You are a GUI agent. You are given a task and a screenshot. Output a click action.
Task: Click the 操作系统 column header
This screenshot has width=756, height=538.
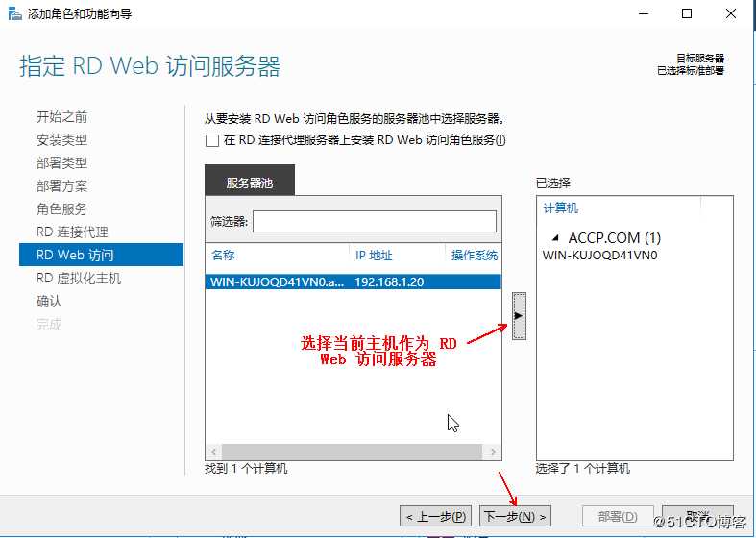click(x=475, y=255)
